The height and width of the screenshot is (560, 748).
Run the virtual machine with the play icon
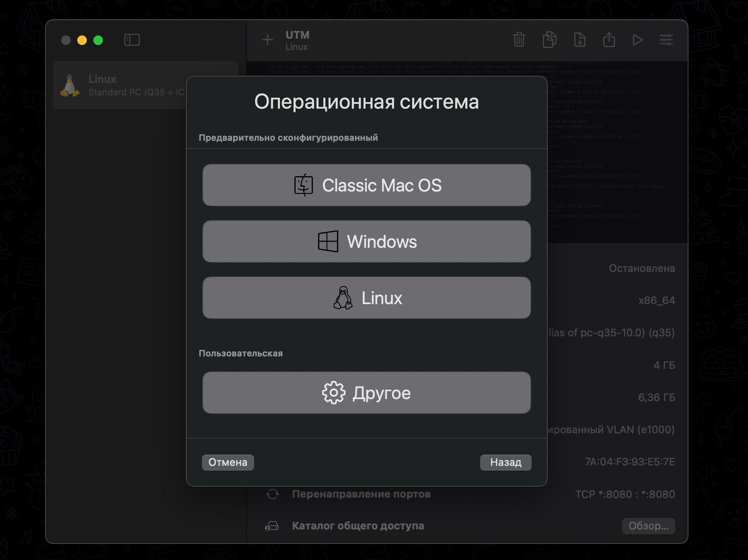637,40
